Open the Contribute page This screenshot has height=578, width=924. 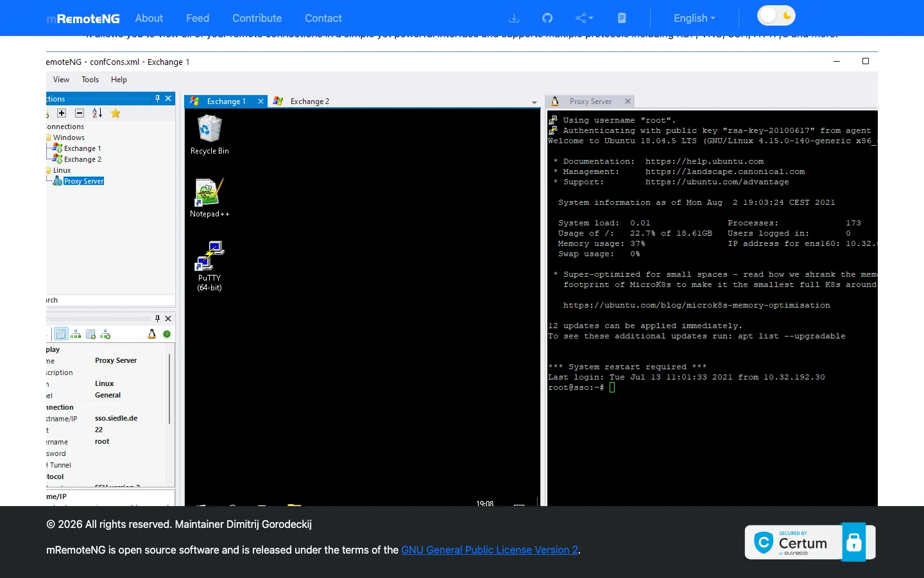coord(257,18)
